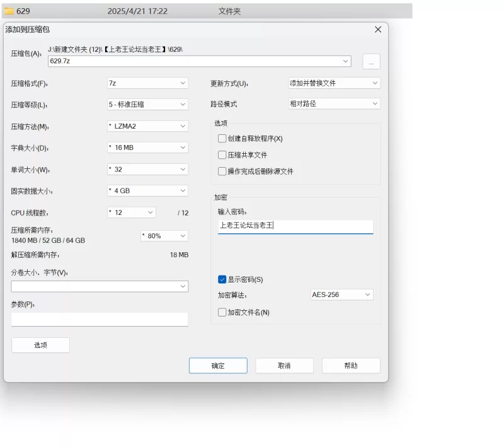This screenshot has height=447, width=504.
Task: Click the 629 folder name text
Action: click(23, 11)
